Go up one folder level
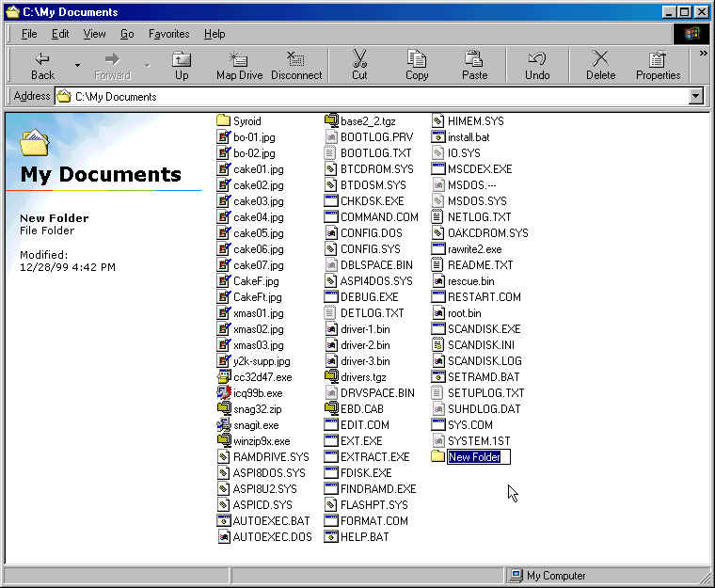This screenshot has width=715, height=588. tap(182, 65)
